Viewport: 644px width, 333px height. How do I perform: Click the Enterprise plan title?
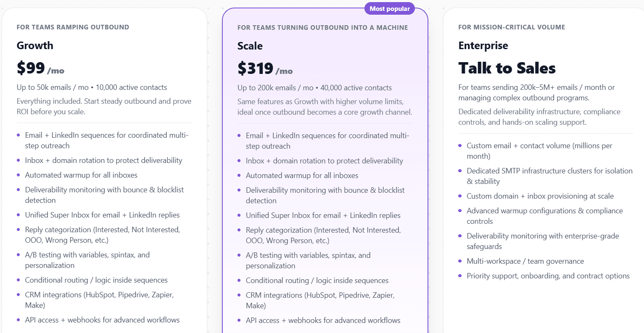[x=483, y=45]
